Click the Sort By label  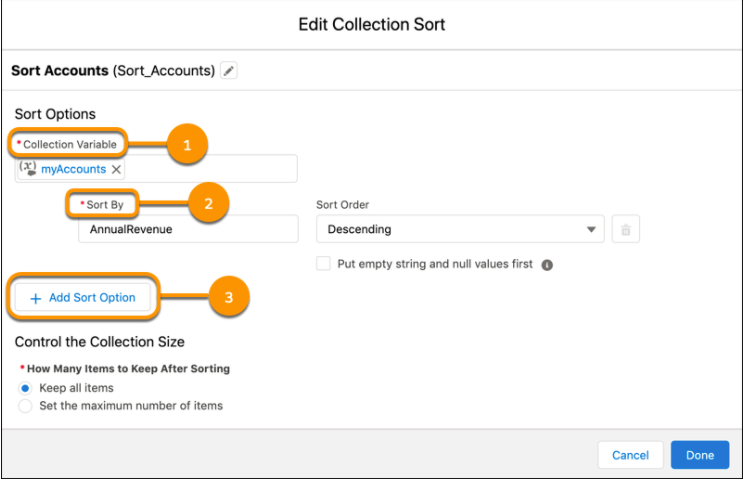pyautogui.click(x=105, y=205)
